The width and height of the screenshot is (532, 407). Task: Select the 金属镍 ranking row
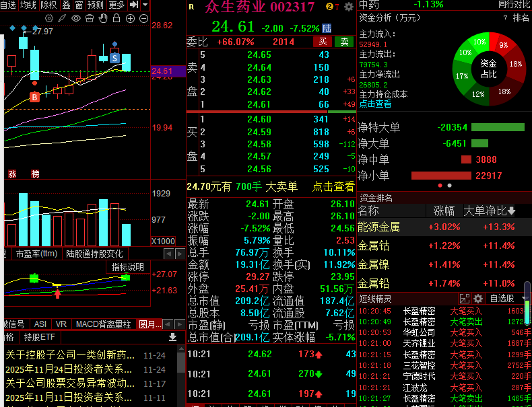click(x=444, y=264)
